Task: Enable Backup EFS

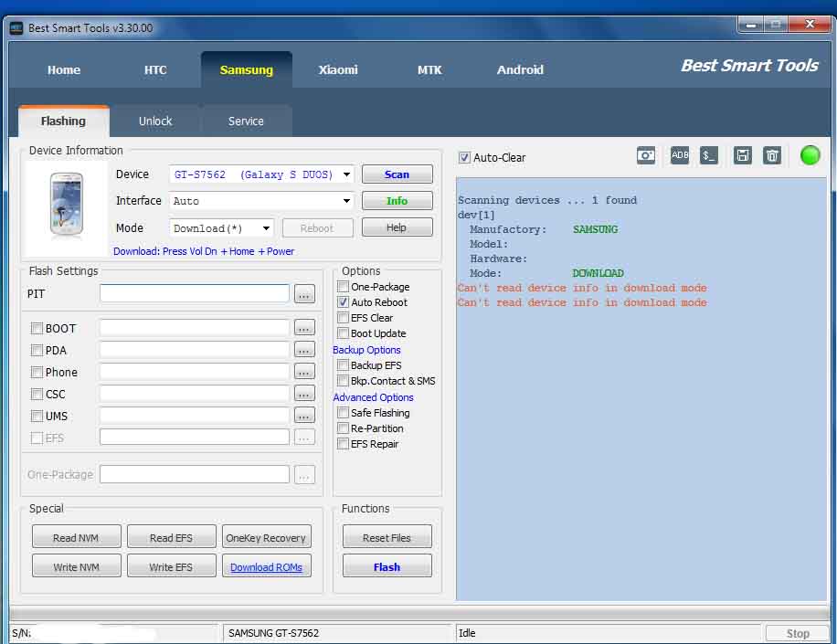Action: click(344, 365)
